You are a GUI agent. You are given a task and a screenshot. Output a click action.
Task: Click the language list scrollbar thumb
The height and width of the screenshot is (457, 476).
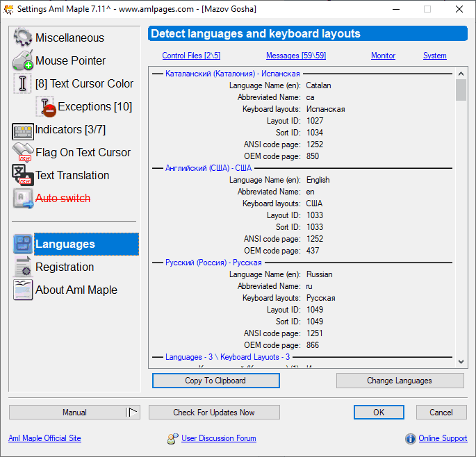point(461,90)
